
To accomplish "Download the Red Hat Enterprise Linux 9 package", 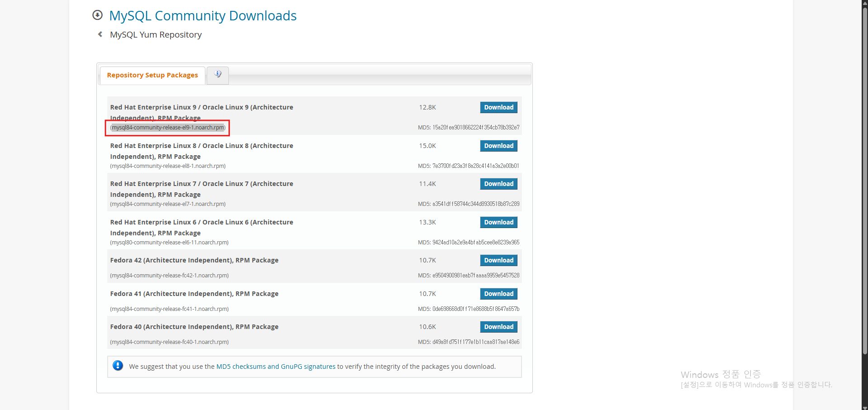I will point(498,107).
